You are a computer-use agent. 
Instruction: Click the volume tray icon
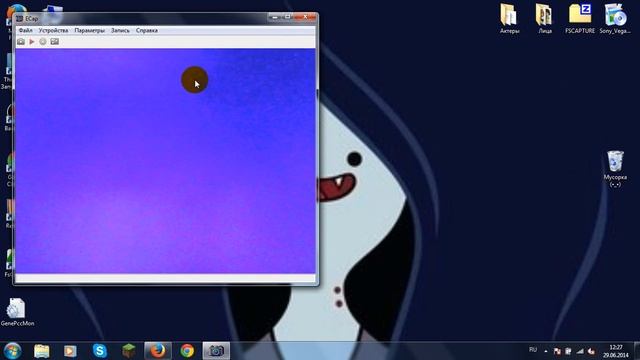(591, 351)
